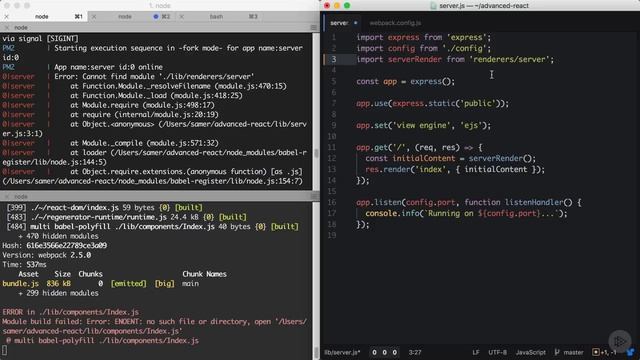
Task: Click the cursor position 3:27 indicator
Action: (415, 352)
